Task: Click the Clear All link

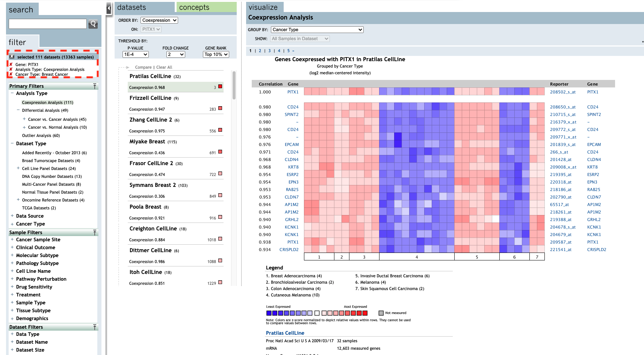Action: pos(164,67)
